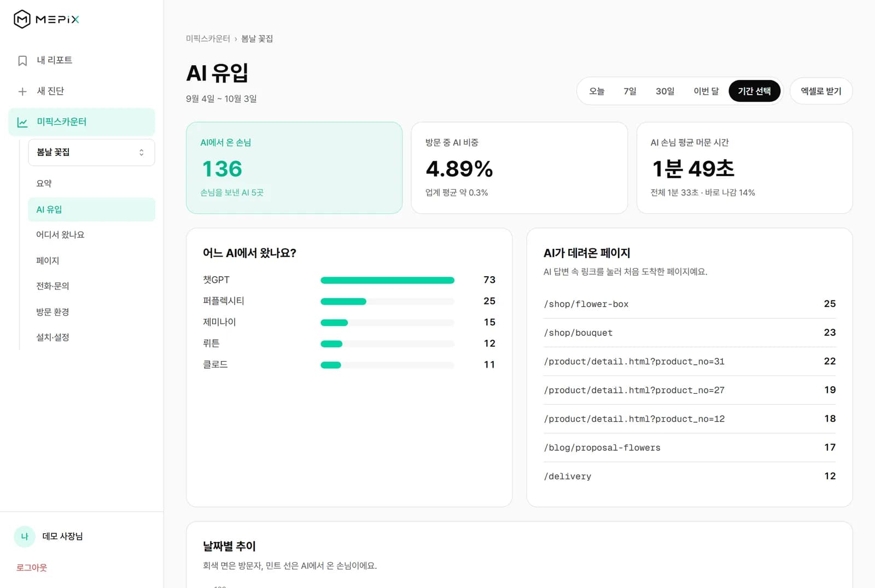Click the 봄날 꽃집 breadcrumb text
Screen dimensions: 875x588
click(x=257, y=39)
